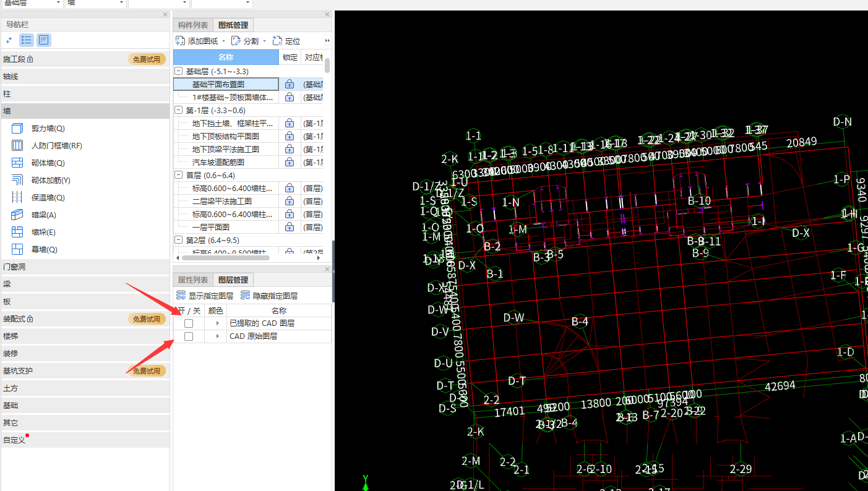Viewport: 868px width, 491px height.
Task: Select the 保温墙(Q) insulation wall icon
Action: (18, 198)
